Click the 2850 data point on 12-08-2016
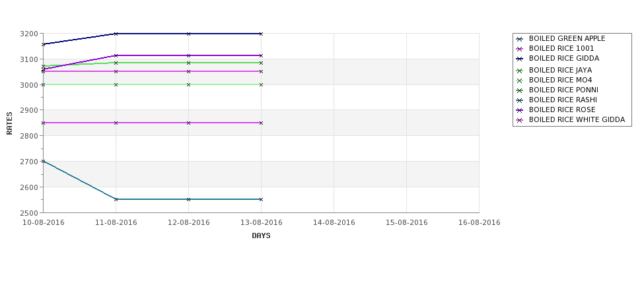The image size is (644, 283). tap(188, 123)
